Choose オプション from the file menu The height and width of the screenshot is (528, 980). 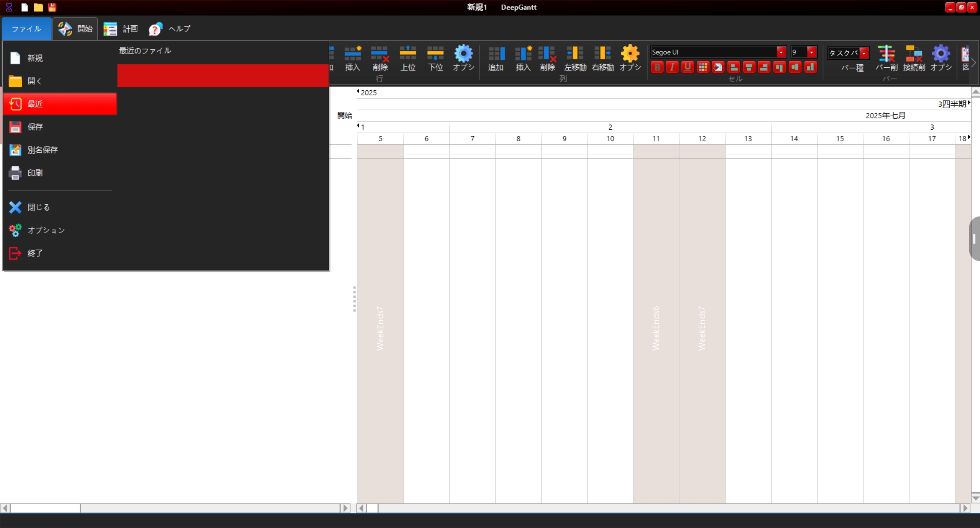point(46,230)
